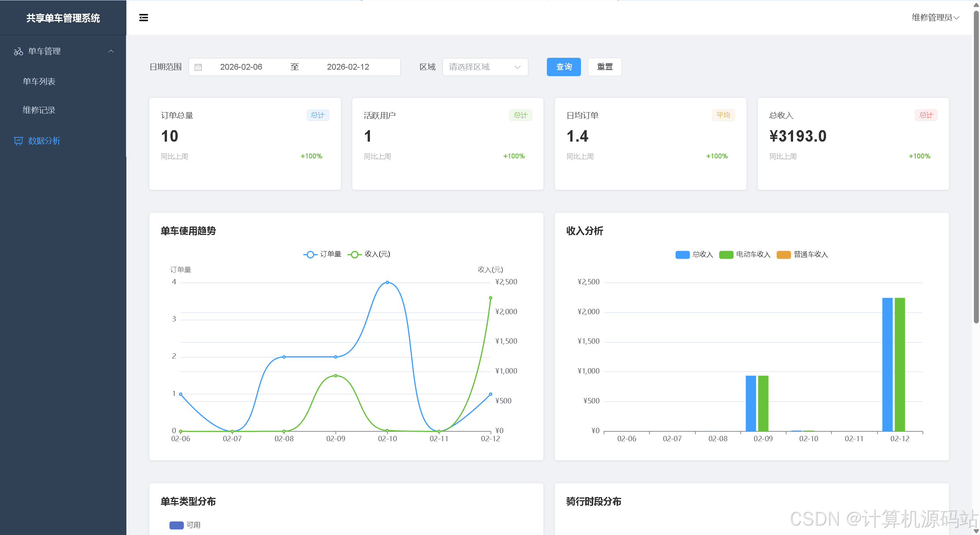Viewport: 980px width, 535px height.
Task: Toggle 总收入 series in income chart legend
Action: click(682, 254)
